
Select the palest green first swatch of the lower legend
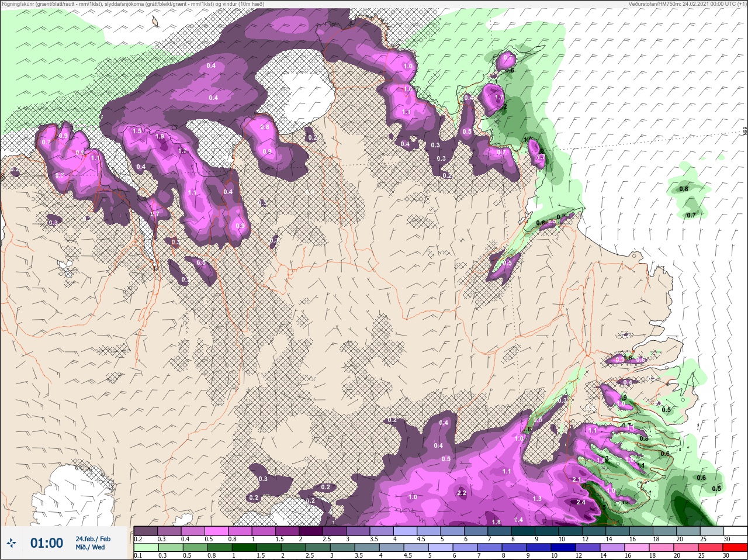tap(146, 548)
